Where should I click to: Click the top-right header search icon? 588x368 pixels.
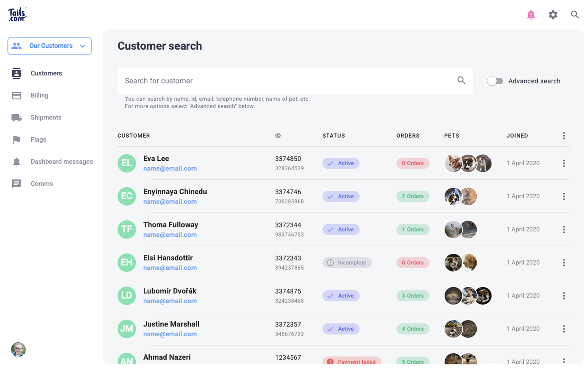tap(575, 15)
